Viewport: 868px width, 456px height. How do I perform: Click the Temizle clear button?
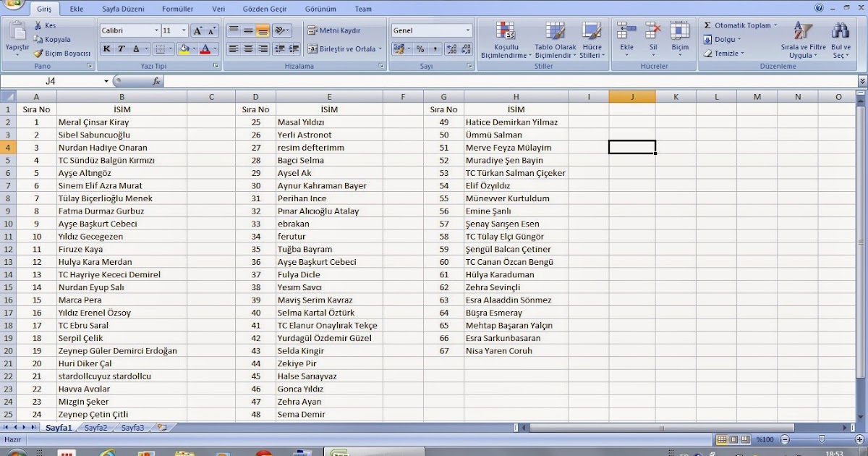click(724, 54)
